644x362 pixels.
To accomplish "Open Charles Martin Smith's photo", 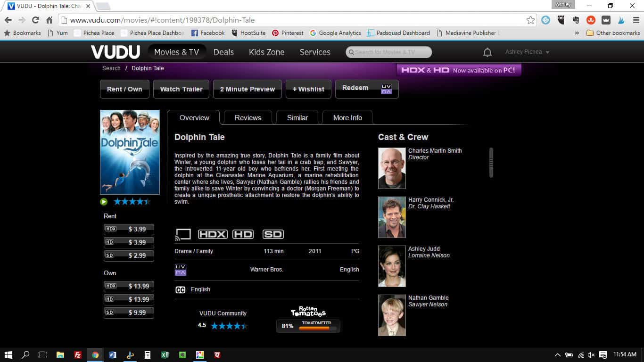I will pyautogui.click(x=392, y=168).
